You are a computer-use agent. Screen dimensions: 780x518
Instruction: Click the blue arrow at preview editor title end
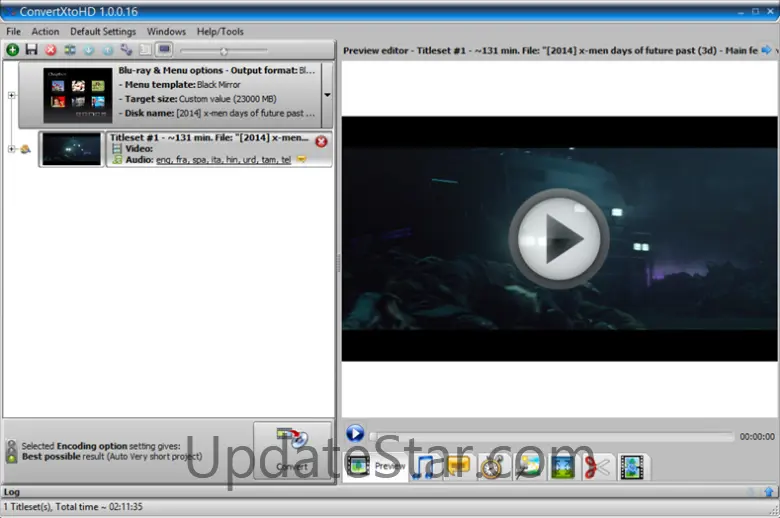pos(767,50)
